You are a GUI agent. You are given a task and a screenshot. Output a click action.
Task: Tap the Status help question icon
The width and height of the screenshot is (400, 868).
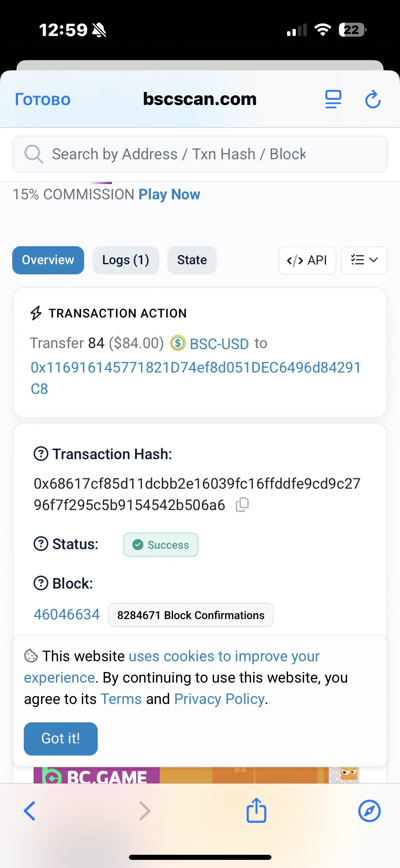pos(41,544)
